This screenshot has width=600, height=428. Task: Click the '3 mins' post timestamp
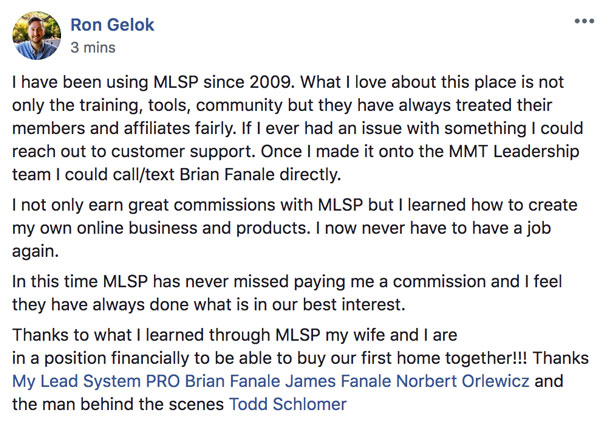93,47
